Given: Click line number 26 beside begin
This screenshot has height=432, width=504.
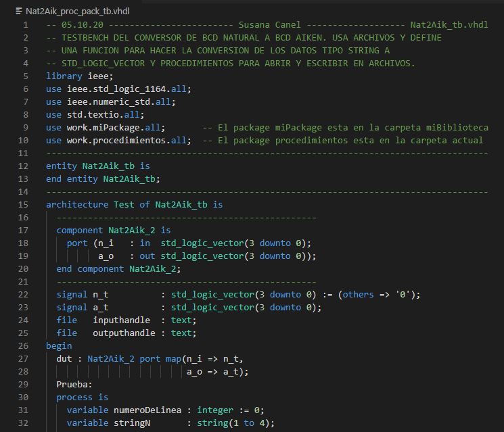Looking at the screenshot, I should (x=25, y=345).
